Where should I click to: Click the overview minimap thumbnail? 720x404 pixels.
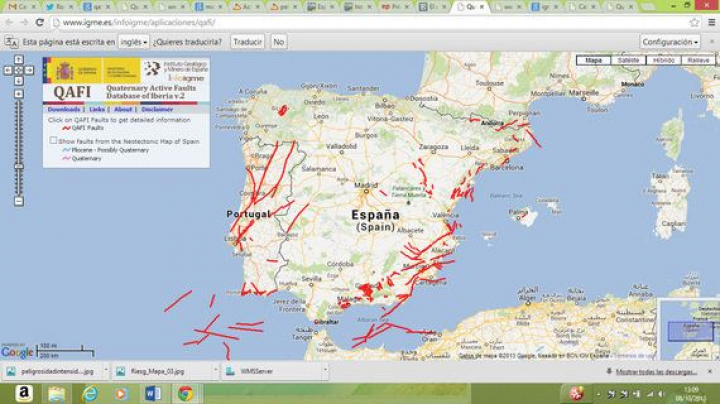click(x=689, y=329)
